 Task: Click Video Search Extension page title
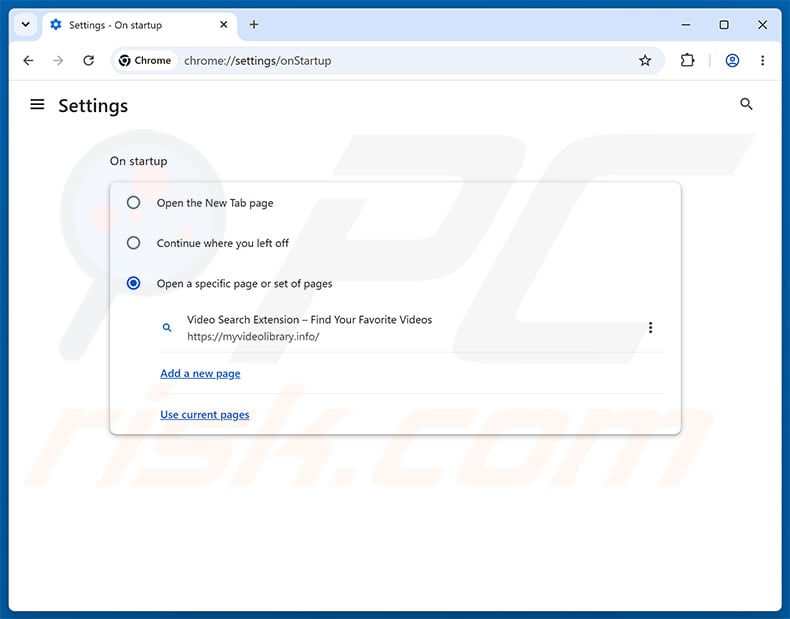[309, 320]
